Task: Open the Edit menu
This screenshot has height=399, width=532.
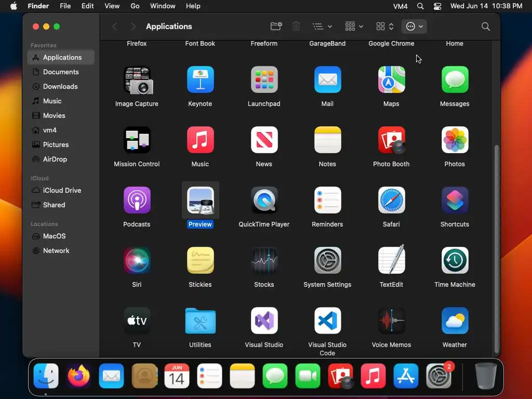Action: point(87,6)
